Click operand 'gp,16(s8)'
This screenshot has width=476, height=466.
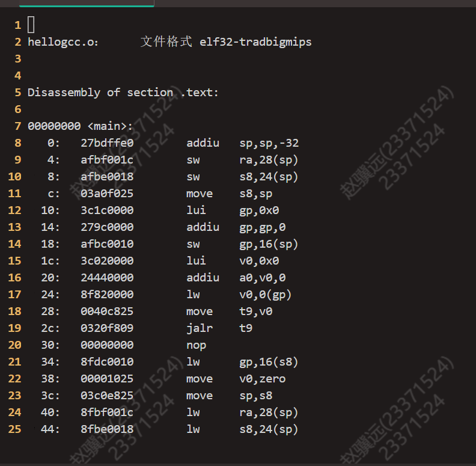click(x=269, y=362)
